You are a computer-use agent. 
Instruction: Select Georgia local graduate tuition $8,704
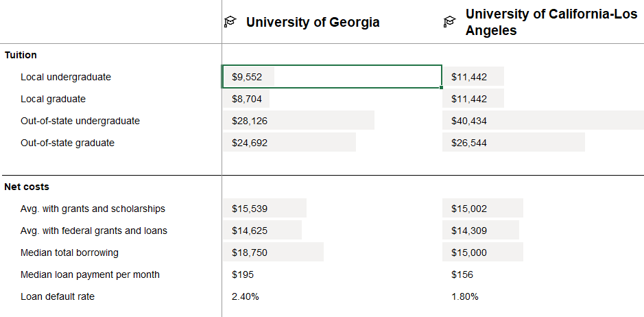(x=247, y=99)
